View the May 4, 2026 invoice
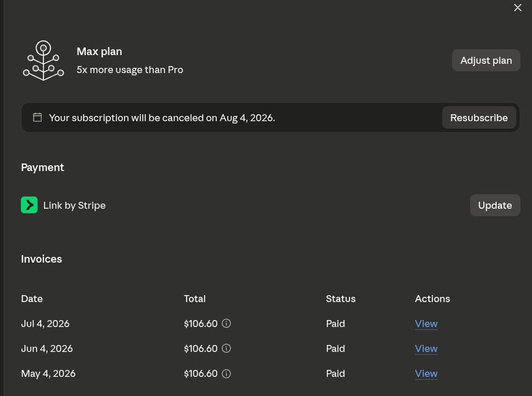 (426, 373)
